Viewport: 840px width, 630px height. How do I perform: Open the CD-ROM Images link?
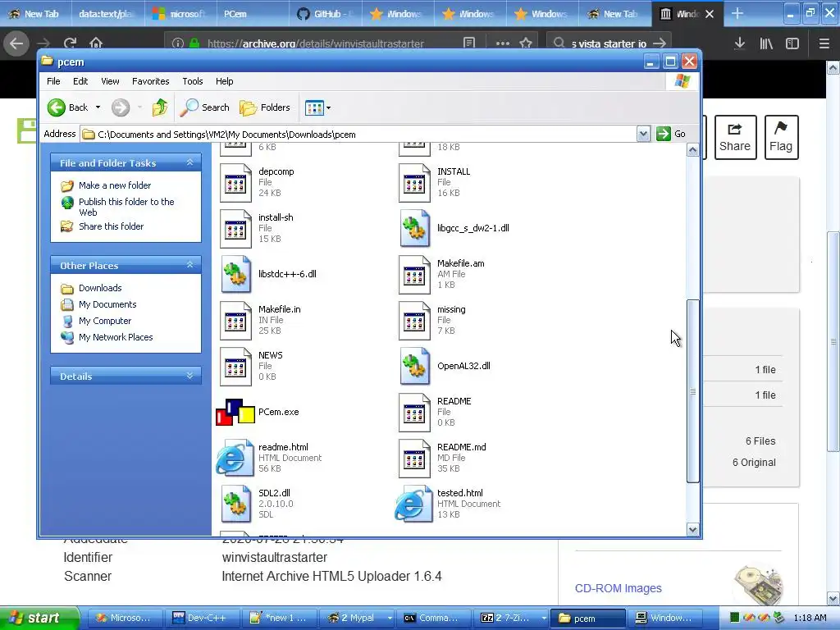pos(619,588)
